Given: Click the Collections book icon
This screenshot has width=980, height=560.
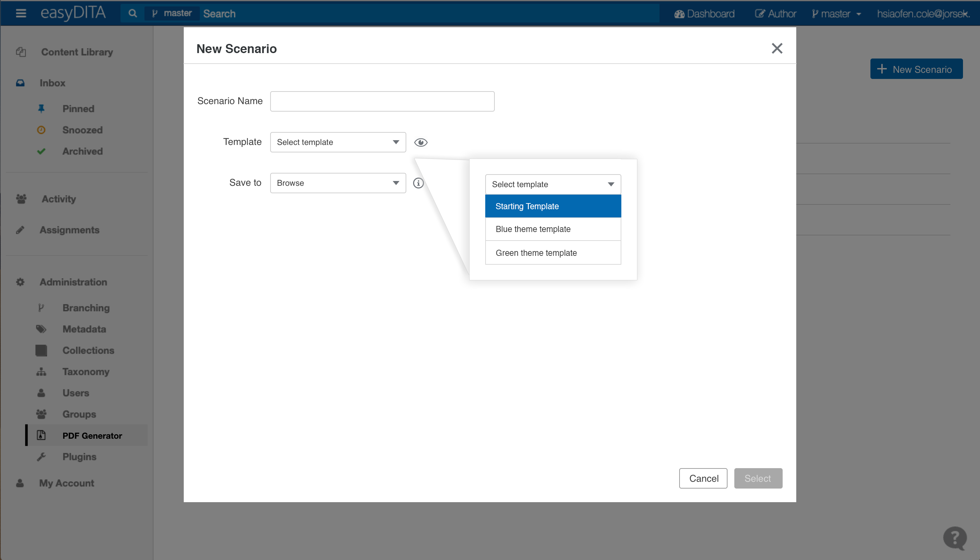Looking at the screenshot, I should coord(41,350).
